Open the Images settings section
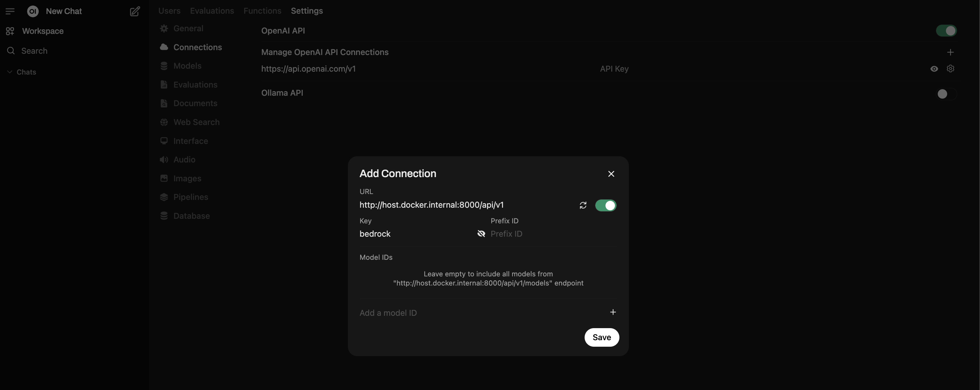The width and height of the screenshot is (980, 390). pos(188,178)
